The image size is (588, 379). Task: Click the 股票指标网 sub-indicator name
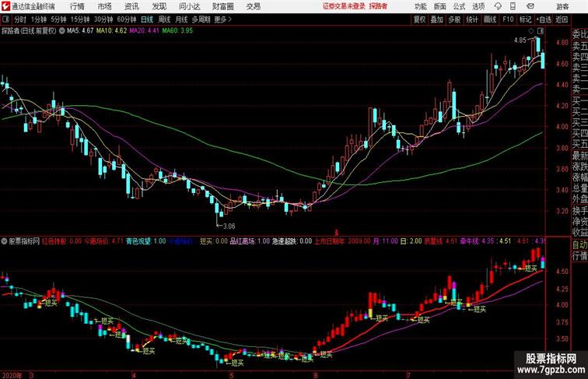click(x=25, y=241)
